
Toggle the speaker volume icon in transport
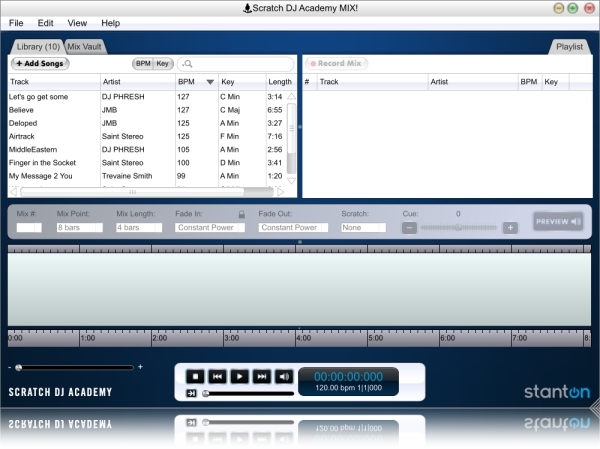(284, 377)
